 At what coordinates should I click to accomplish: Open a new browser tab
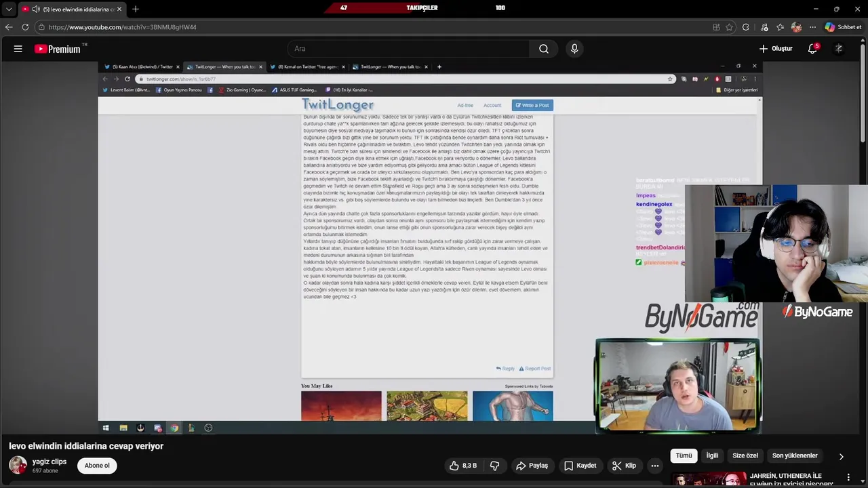(x=136, y=9)
